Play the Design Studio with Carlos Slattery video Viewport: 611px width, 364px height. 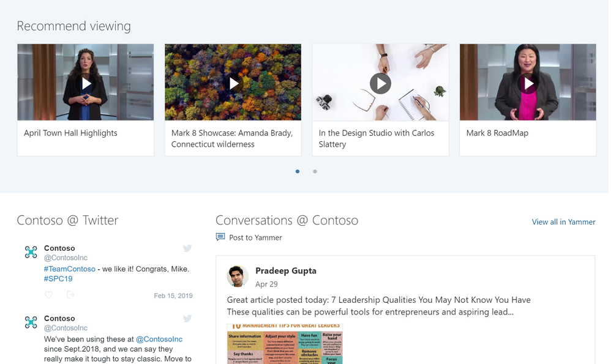pos(380,83)
